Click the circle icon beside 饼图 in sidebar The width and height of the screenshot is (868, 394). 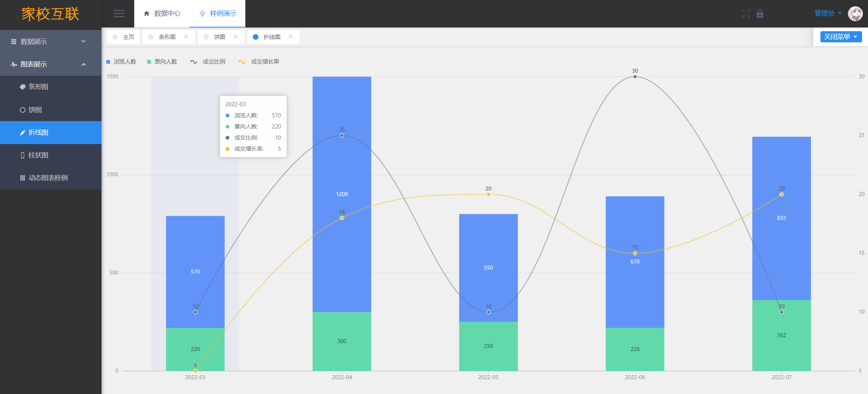pos(23,110)
